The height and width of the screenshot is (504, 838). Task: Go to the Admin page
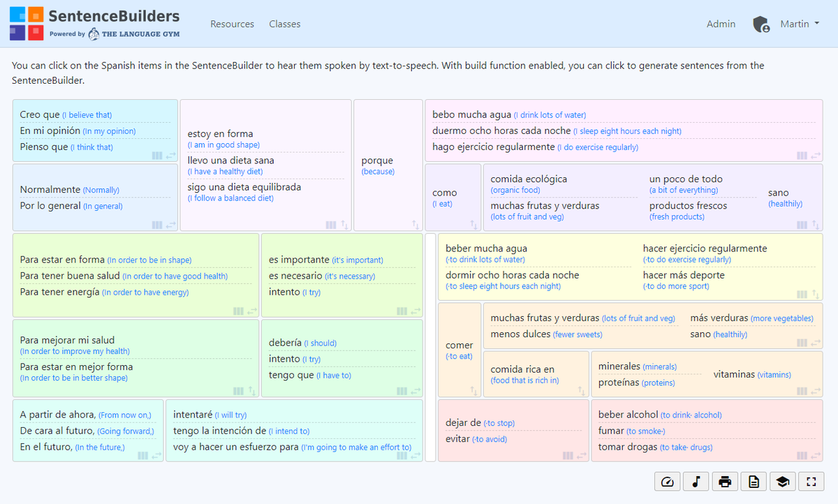(x=721, y=24)
